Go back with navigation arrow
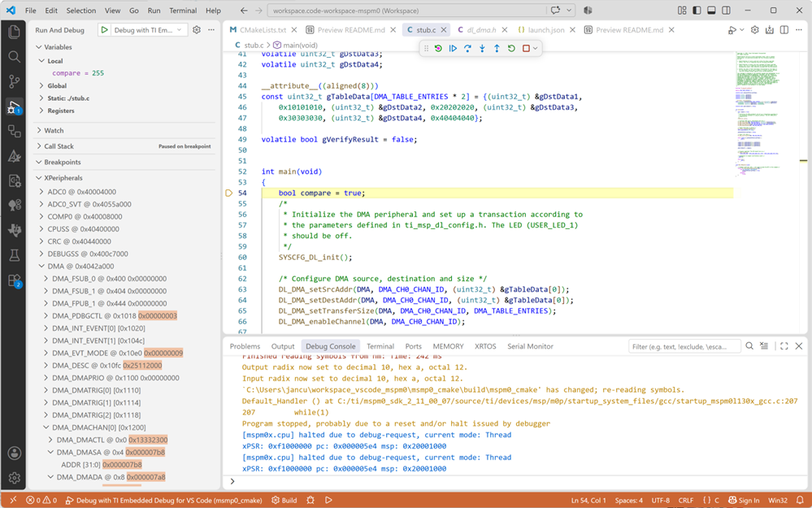The width and height of the screenshot is (812, 508). (x=244, y=11)
